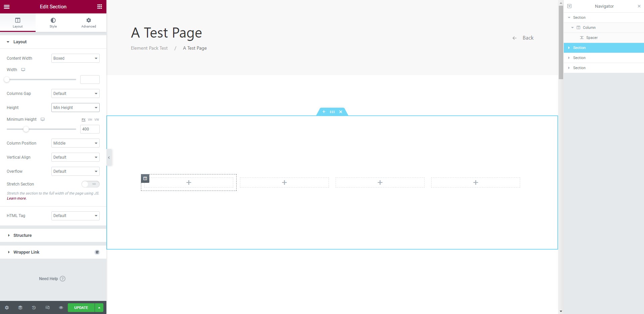Switch to the Style tab
Image resolution: width=644 pixels, height=314 pixels.
(x=53, y=22)
